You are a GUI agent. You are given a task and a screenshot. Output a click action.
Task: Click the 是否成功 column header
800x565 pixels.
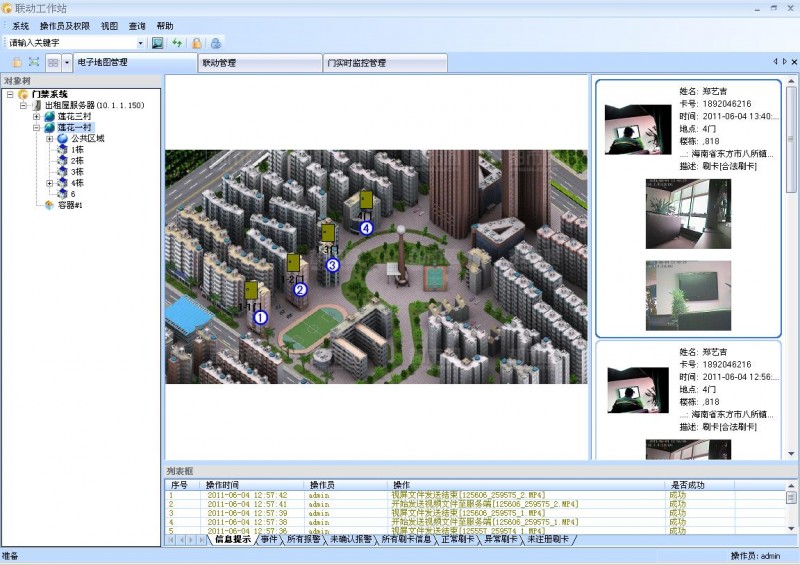[x=701, y=485]
